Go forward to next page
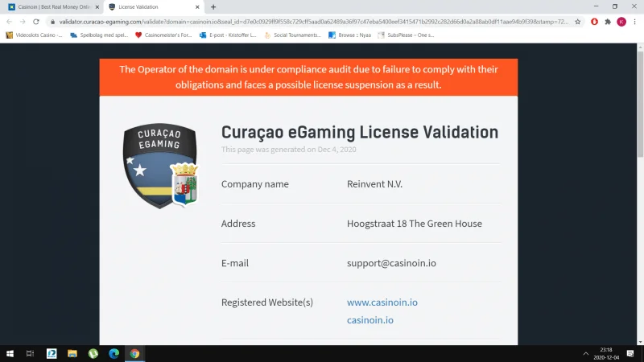Screen dimensions: 644x362 (x=23, y=22)
